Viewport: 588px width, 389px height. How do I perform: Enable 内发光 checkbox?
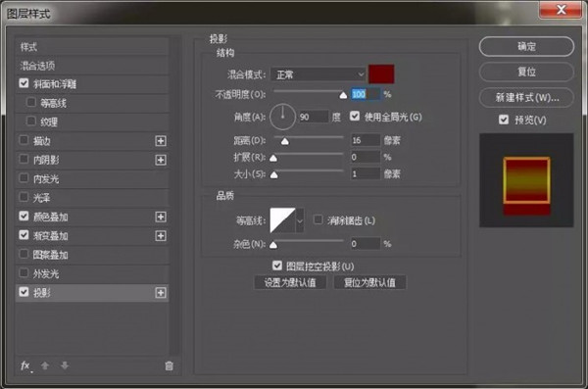[x=24, y=177]
